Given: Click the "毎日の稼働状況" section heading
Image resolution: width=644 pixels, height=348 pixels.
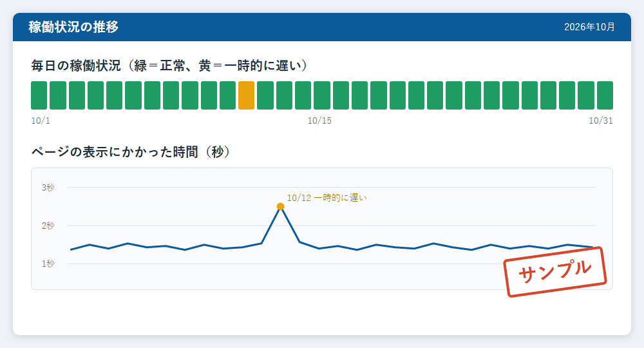Looking at the screenshot, I should pyautogui.click(x=169, y=66).
